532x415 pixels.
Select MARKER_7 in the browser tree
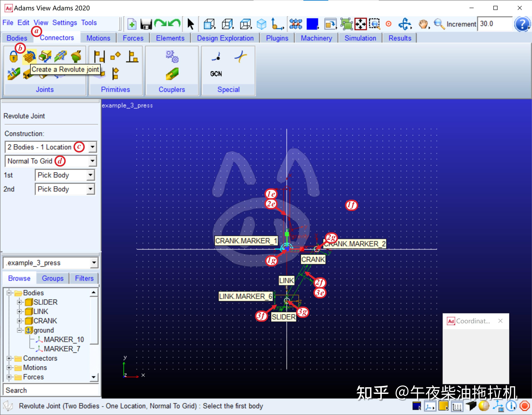click(x=62, y=349)
